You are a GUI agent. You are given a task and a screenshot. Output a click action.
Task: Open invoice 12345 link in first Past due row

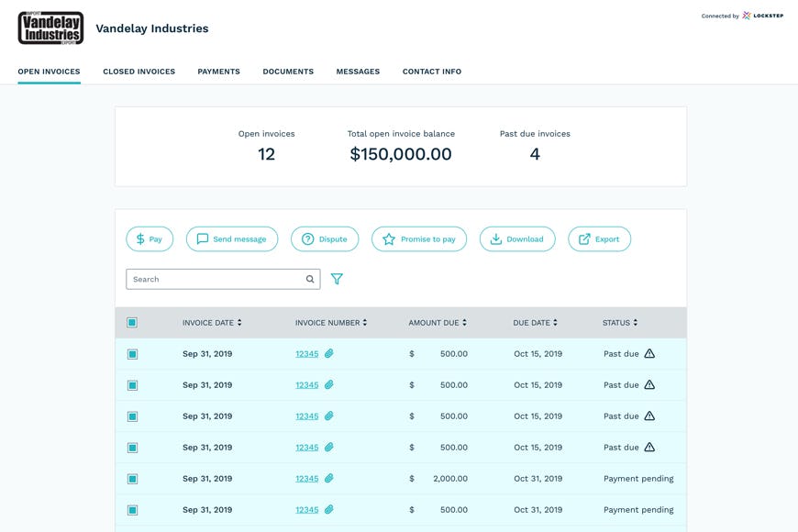click(307, 354)
